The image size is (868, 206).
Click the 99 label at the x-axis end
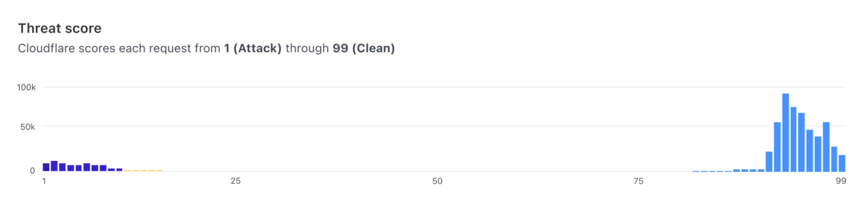coord(841,181)
